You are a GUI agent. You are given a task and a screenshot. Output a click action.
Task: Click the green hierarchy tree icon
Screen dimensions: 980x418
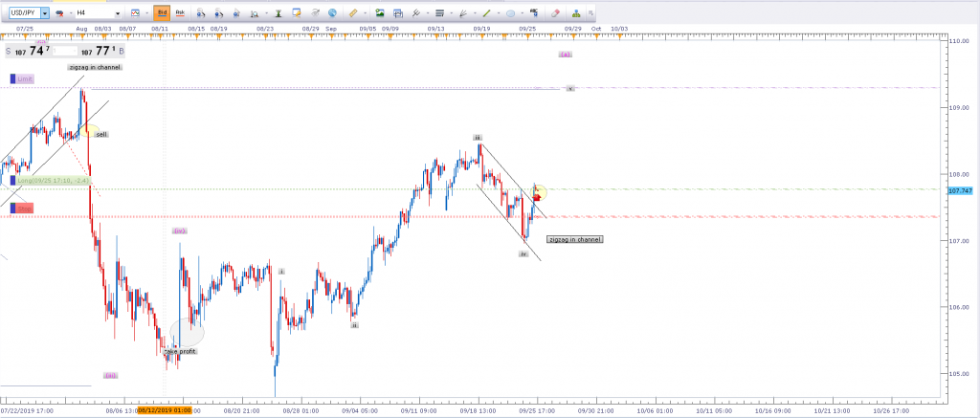coord(577,14)
